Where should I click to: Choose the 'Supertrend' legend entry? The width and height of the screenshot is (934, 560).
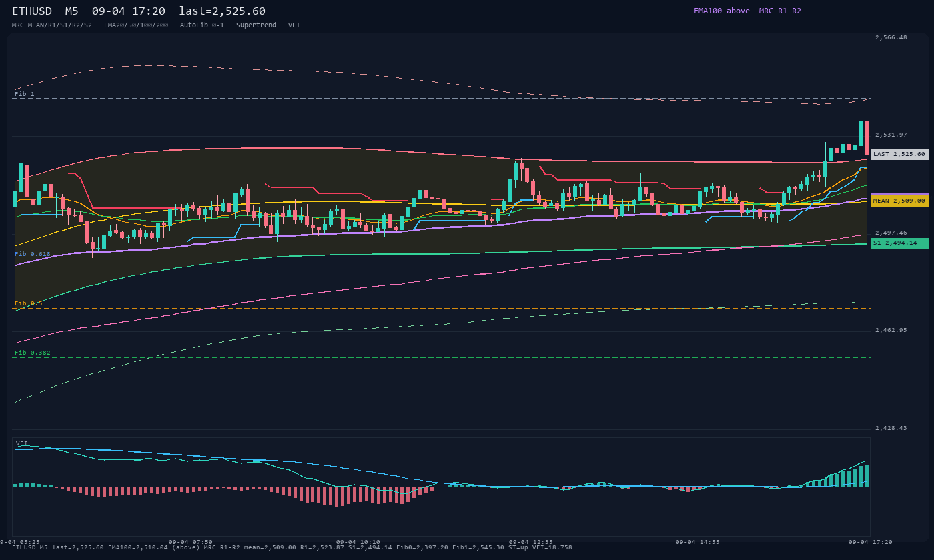pos(256,25)
